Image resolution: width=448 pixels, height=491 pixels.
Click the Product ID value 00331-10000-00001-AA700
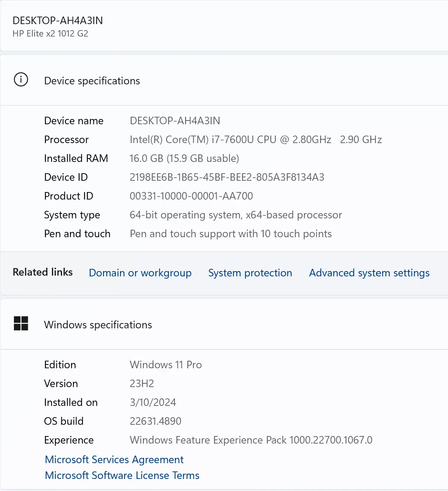tap(191, 196)
